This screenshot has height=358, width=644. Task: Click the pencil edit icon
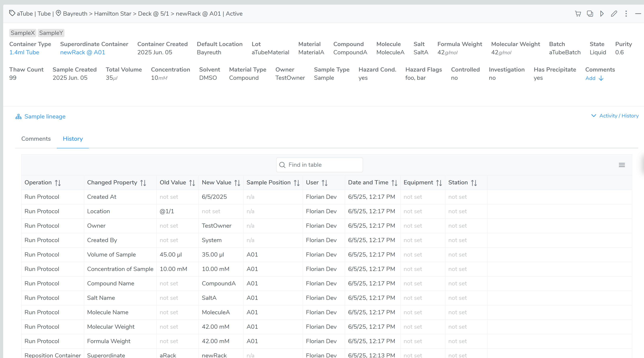pos(614,14)
